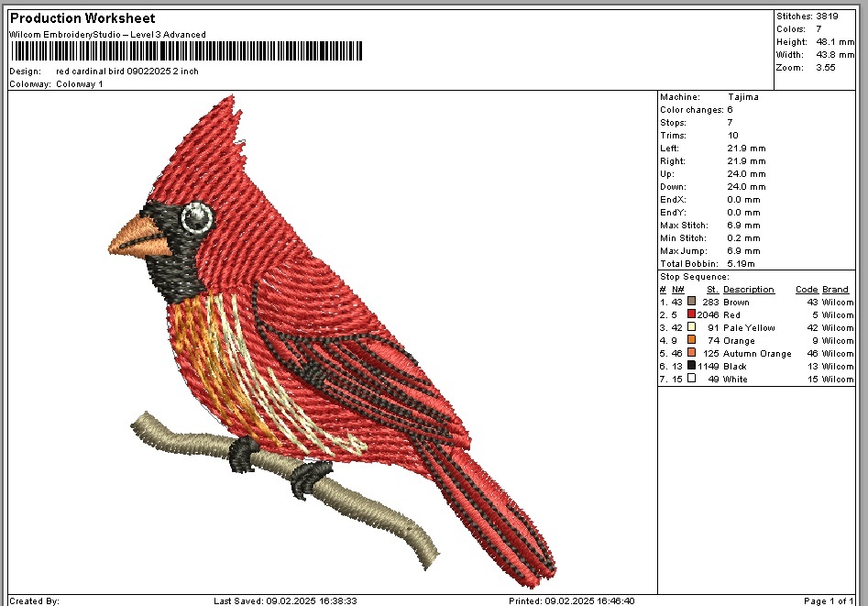Click the design barcode in the header
This screenshot has width=868, height=606.
pos(186,51)
